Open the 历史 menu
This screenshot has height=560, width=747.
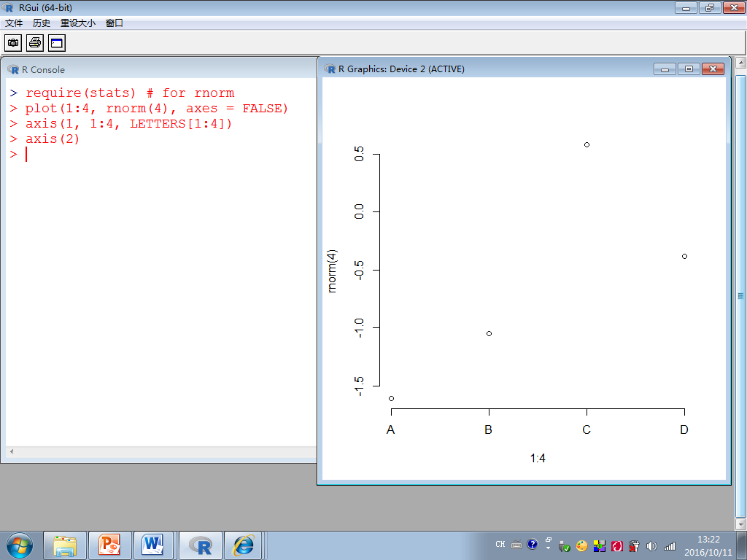42,23
